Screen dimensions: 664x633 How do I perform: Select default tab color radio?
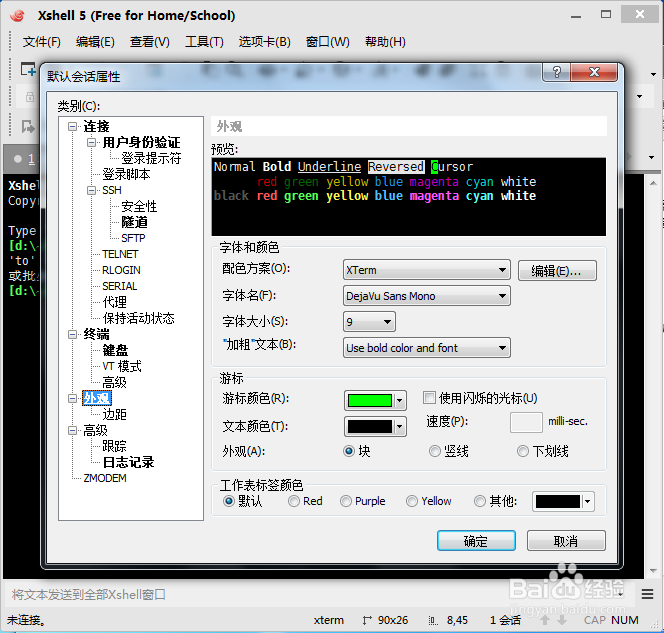tap(229, 501)
